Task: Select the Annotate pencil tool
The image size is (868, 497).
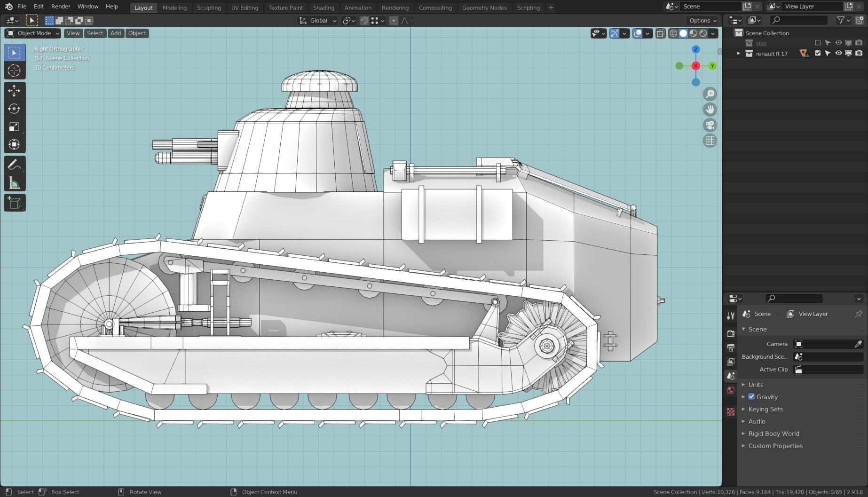Action: pyautogui.click(x=14, y=165)
